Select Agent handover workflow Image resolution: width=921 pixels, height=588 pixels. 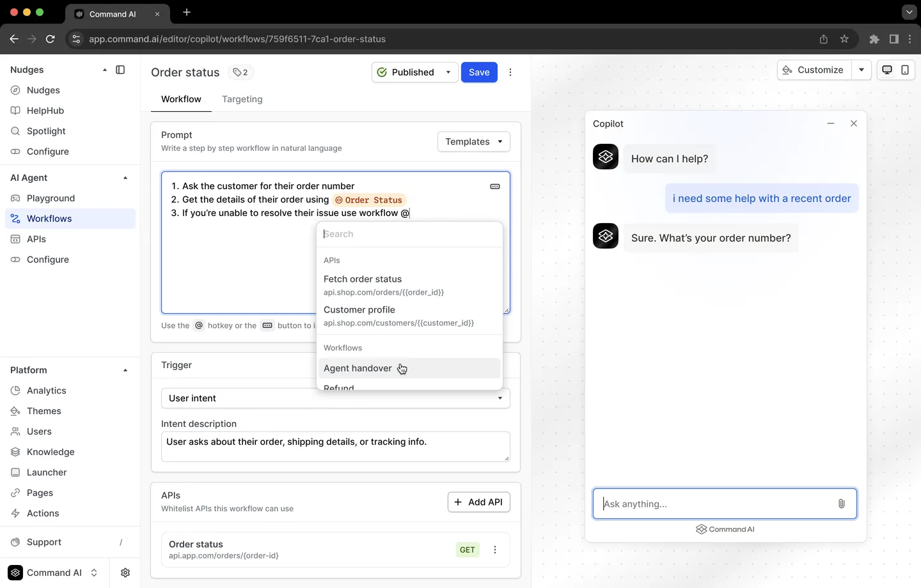(409, 368)
